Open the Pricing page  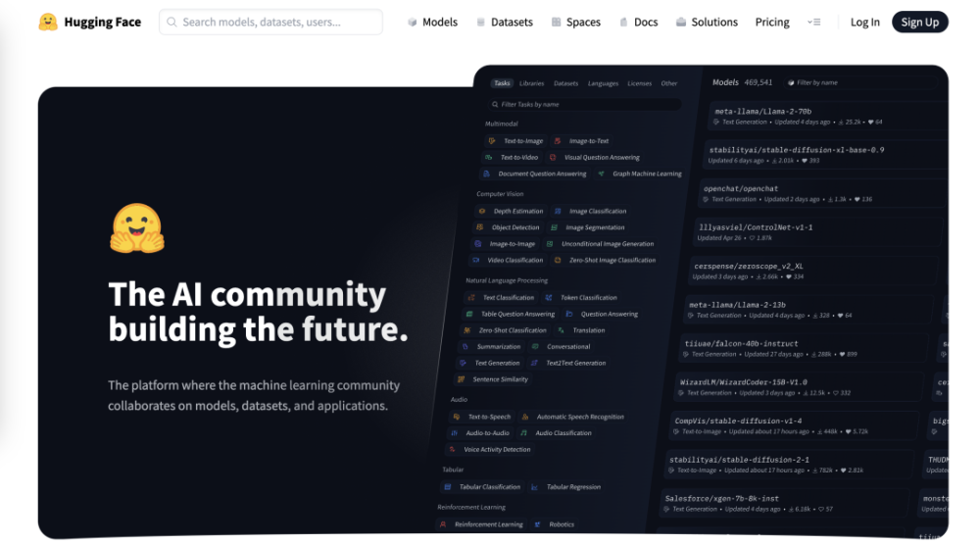coord(772,22)
